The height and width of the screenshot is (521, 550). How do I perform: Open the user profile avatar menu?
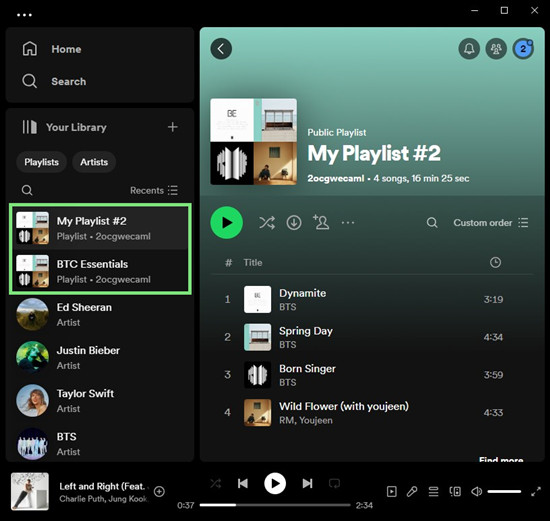click(x=523, y=48)
